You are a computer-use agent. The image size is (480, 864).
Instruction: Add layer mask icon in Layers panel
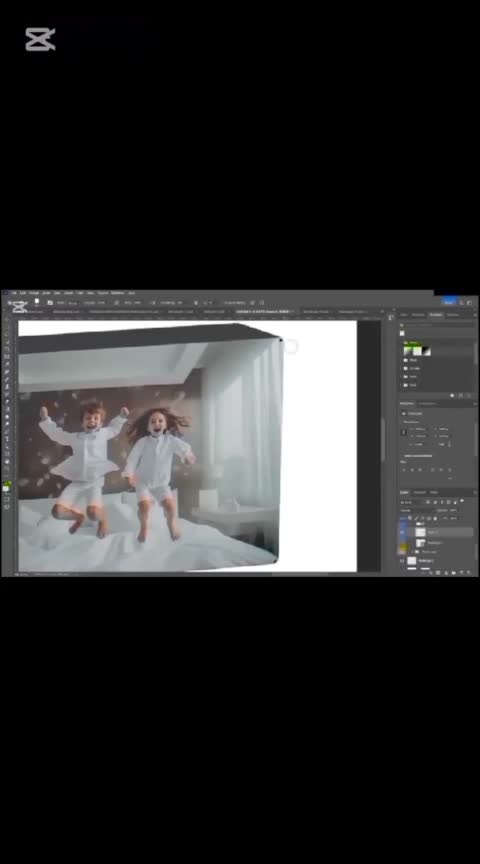(438, 573)
